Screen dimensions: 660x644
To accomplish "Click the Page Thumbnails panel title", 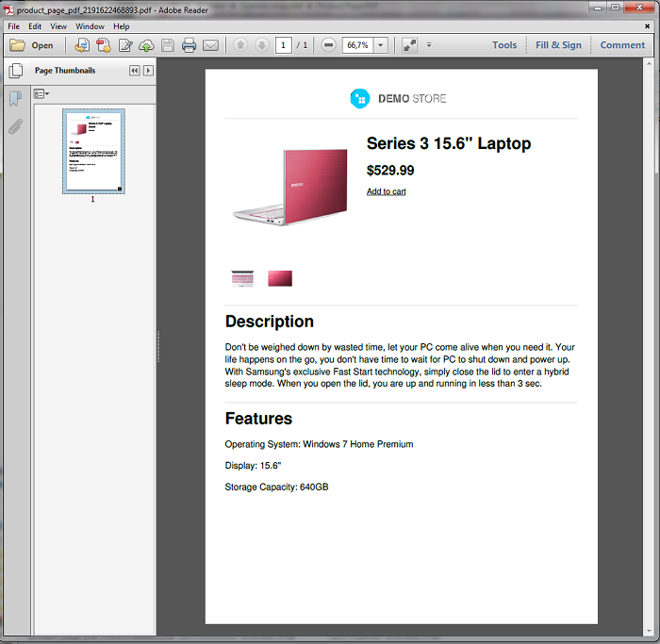I will point(65,71).
